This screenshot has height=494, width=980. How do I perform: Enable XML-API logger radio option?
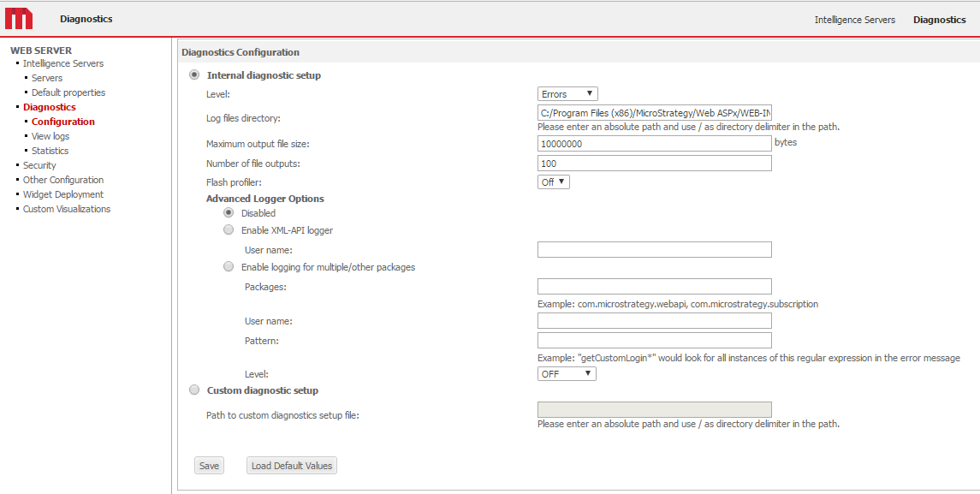click(229, 229)
